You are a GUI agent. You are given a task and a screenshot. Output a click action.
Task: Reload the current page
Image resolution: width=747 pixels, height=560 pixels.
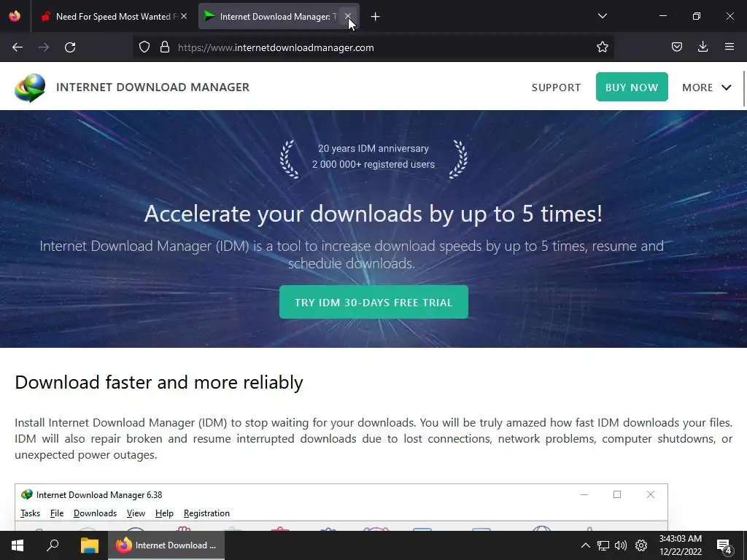pyautogui.click(x=70, y=47)
